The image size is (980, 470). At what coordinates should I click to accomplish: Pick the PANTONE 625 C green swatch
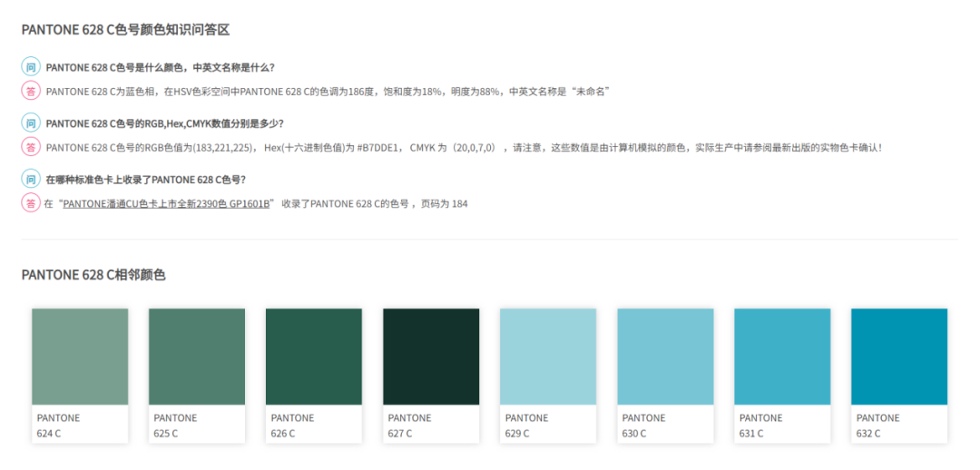(197, 357)
